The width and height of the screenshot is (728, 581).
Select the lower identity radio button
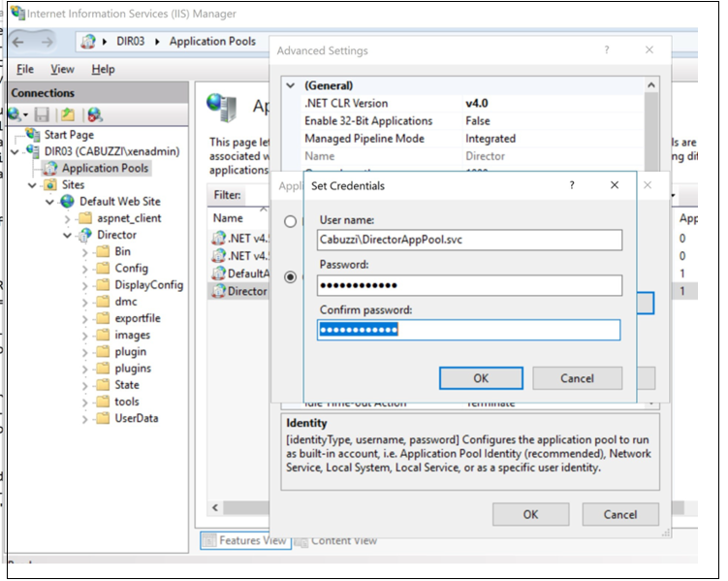pyautogui.click(x=290, y=277)
